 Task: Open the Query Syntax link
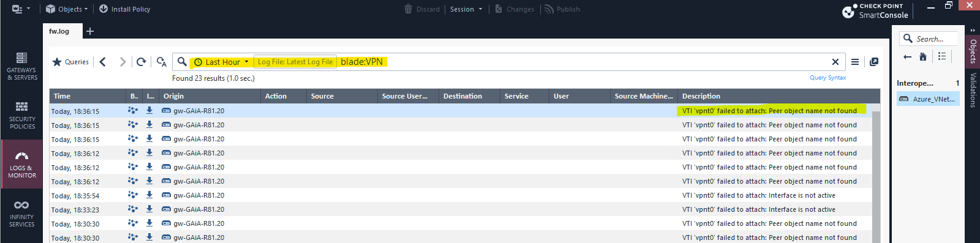point(827,78)
